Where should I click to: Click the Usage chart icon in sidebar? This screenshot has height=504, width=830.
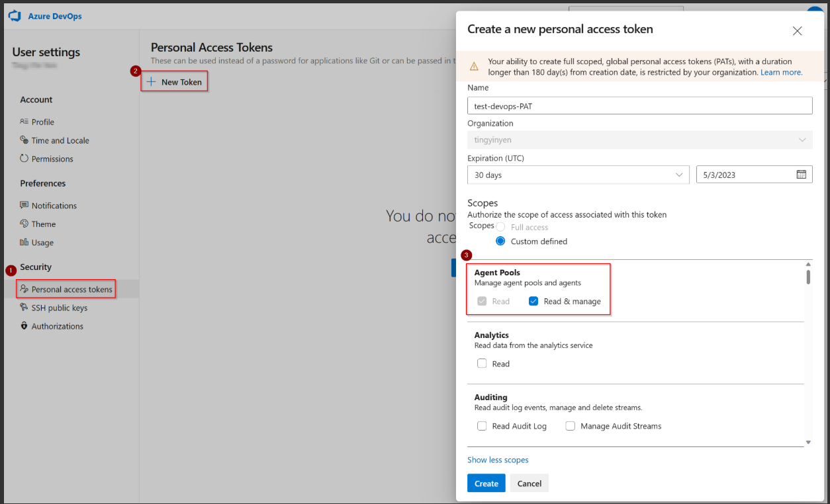click(24, 243)
